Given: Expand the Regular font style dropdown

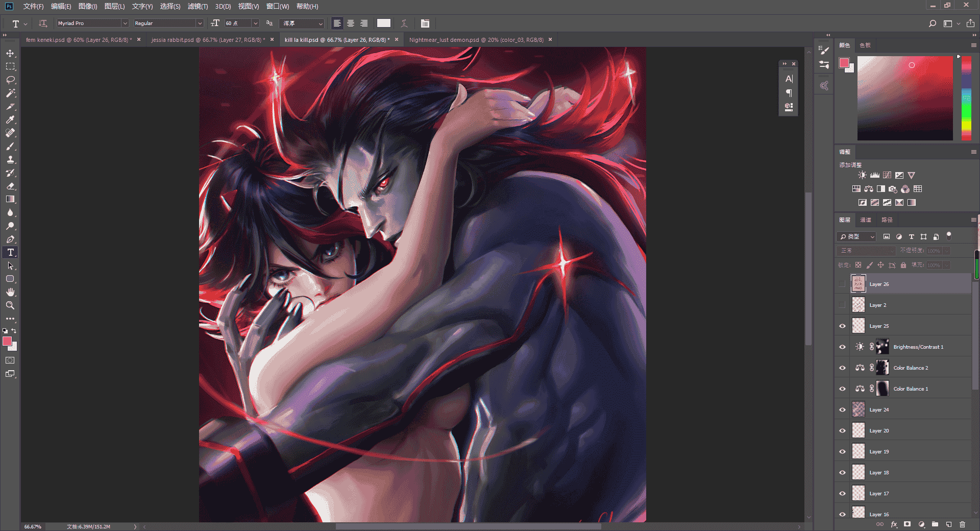Looking at the screenshot, I should (x=200, y=23).
